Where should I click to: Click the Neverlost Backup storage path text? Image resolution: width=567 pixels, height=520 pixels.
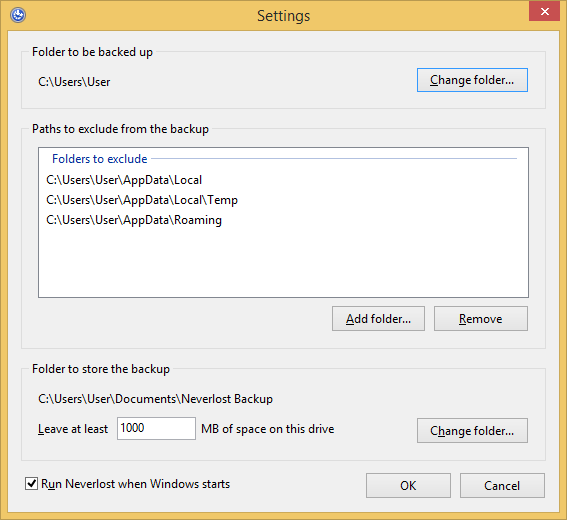(155, 399)
